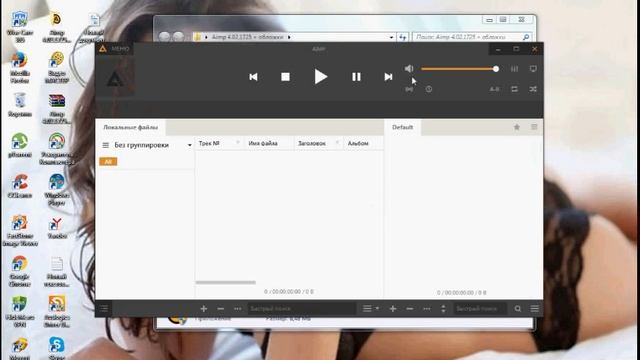Open the library more options ellipsis
This screenshot has width=640, height=360.
238,309
